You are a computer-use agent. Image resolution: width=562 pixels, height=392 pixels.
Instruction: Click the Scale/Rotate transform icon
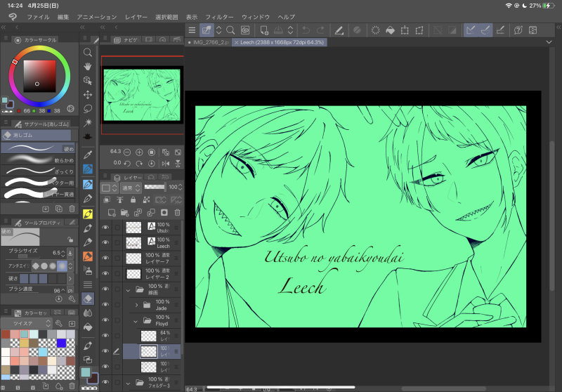point(405,30)
